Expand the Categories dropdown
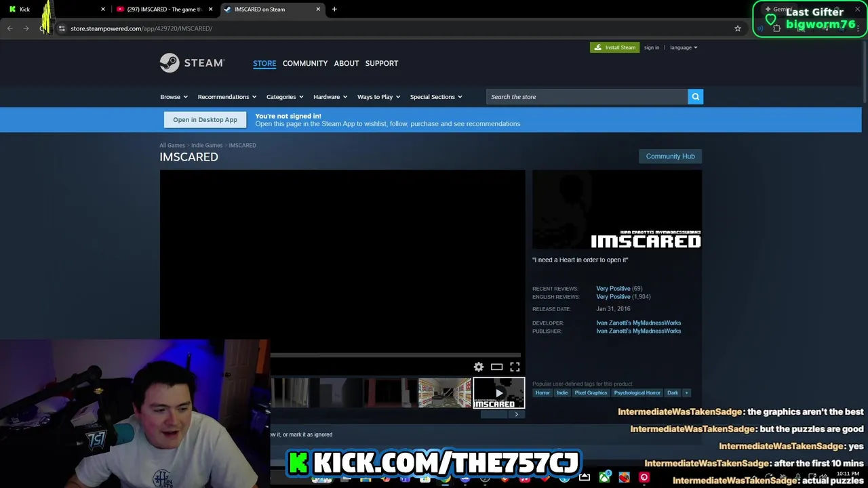 pos(285,97)
